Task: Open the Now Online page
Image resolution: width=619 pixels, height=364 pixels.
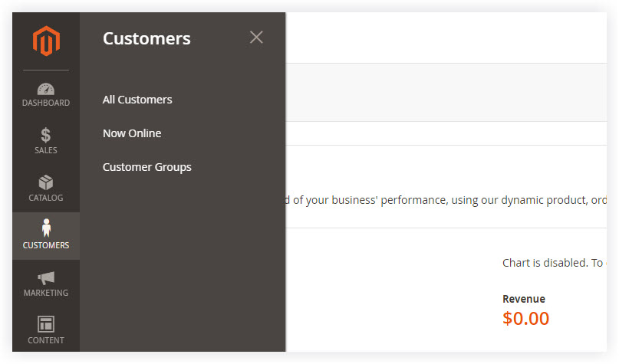Action: (x=132, y=133)
